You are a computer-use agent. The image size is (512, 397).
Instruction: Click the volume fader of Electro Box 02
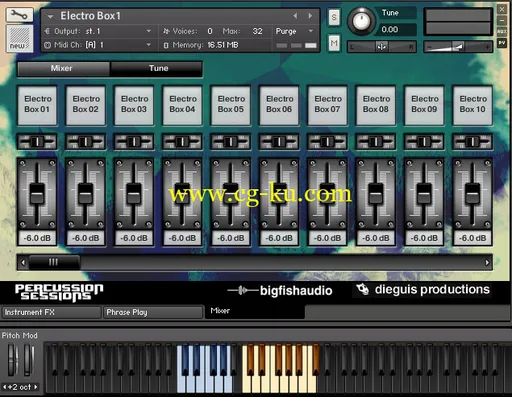[85, 194]
